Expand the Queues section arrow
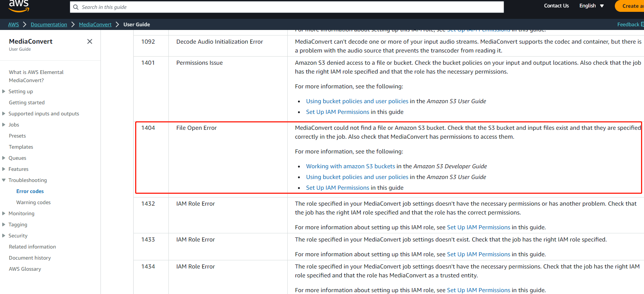 [4, 158]
